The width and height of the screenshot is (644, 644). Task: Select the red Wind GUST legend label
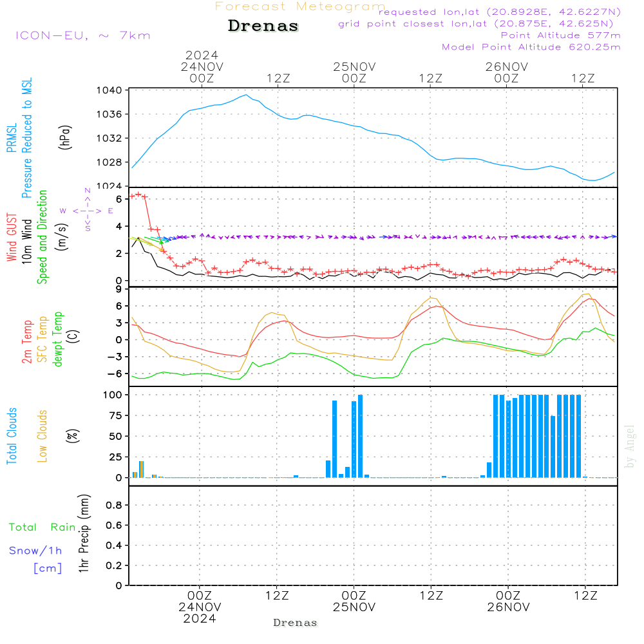point(12,237)
